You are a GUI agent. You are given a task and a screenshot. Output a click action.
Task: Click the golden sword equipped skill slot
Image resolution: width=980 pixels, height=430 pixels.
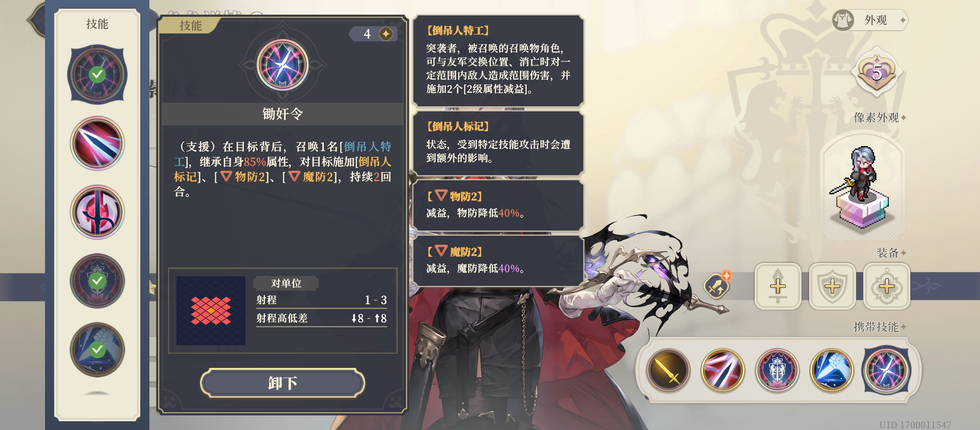pyautogui.click(x=668, y=370)
